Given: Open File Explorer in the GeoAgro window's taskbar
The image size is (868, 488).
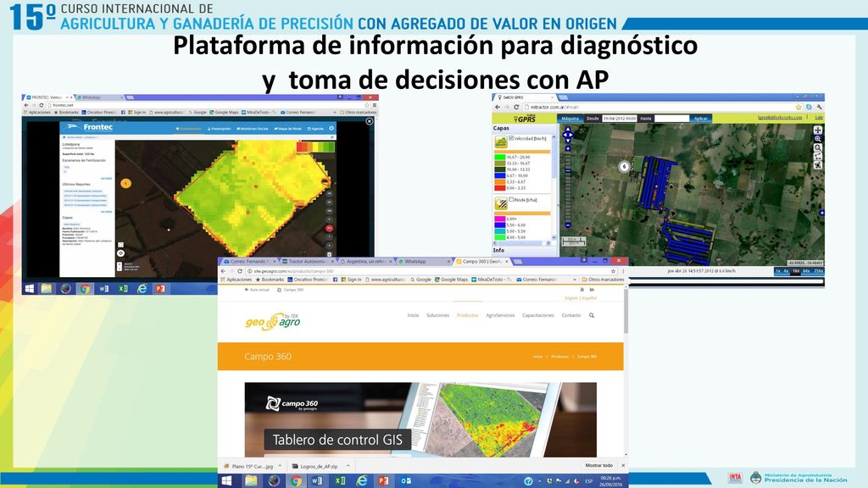Looking at the screenshot, I should 251,481.
